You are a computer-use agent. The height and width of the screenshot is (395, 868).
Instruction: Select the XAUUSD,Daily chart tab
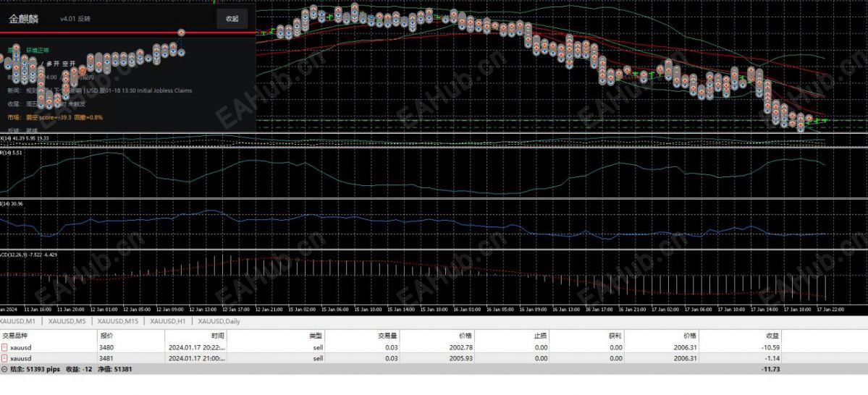pyautogui.click(x=219, y=321)
